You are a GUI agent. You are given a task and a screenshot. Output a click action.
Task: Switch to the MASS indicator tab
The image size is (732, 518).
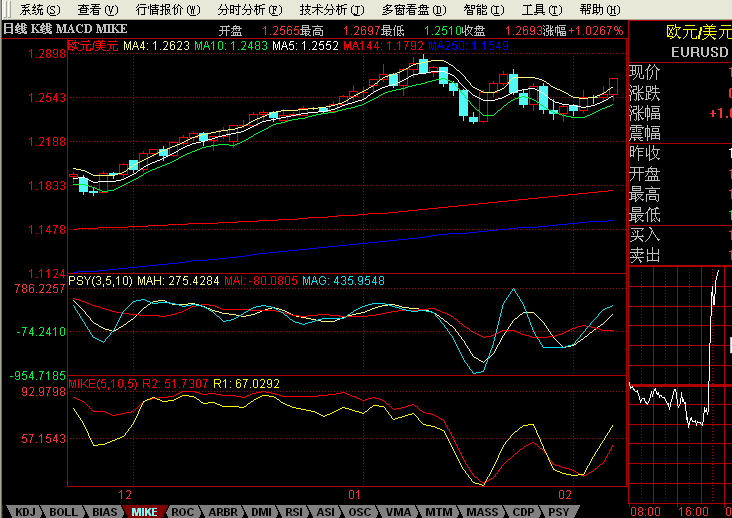(482, 512)
